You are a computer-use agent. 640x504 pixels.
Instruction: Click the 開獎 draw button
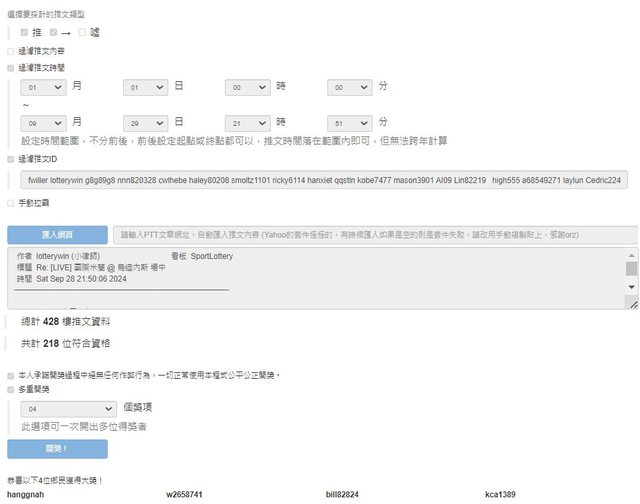(x=57, y=449)
